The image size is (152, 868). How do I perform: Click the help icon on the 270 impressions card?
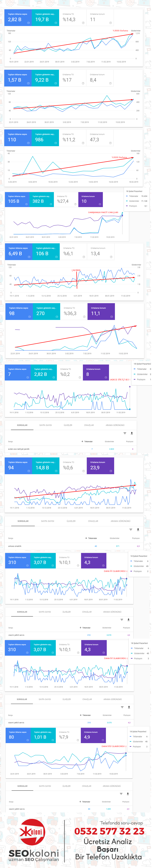(57, 317)
